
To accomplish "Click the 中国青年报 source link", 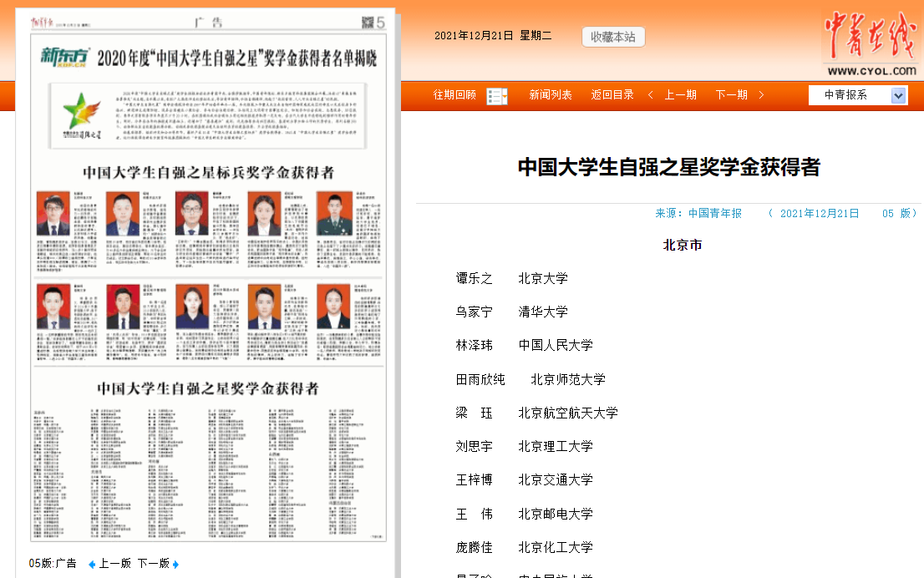I will (x=714, y=214).
